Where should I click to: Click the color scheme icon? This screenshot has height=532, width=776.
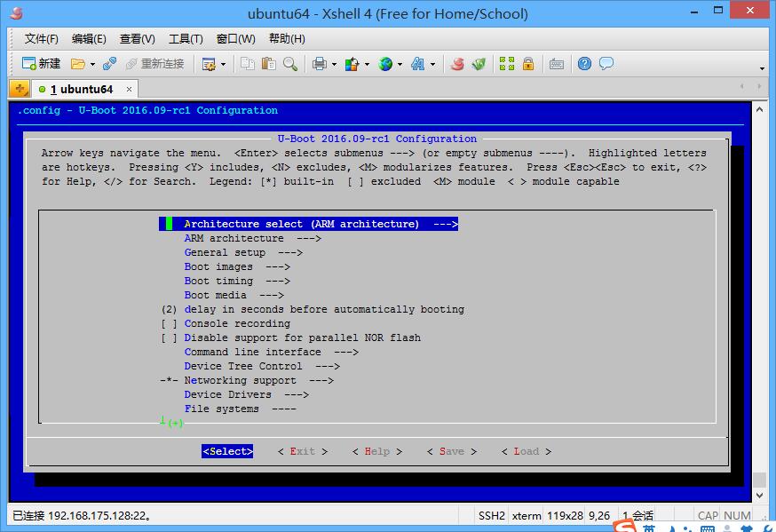click(x=352, y=64)
